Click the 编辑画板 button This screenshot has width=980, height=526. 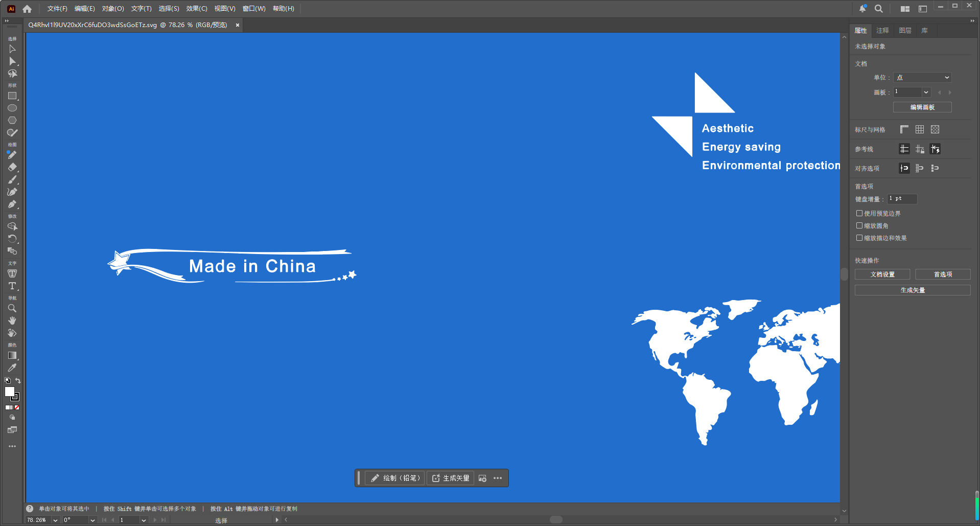[x=922, y=107]
